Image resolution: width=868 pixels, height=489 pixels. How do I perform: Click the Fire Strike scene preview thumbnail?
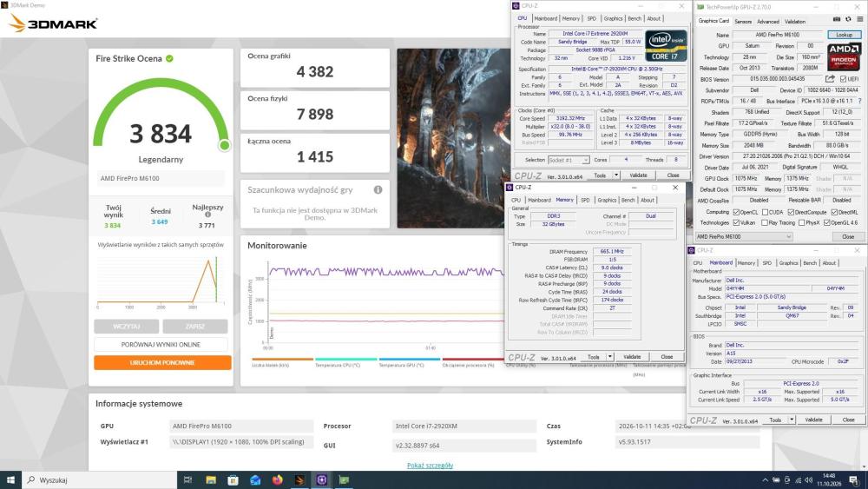point(453,138)
